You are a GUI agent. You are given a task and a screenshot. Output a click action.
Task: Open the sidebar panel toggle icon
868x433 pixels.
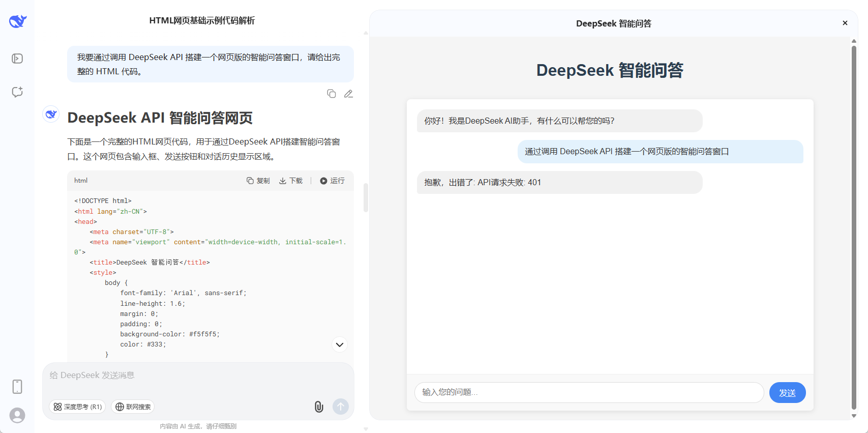pos(17,59)
